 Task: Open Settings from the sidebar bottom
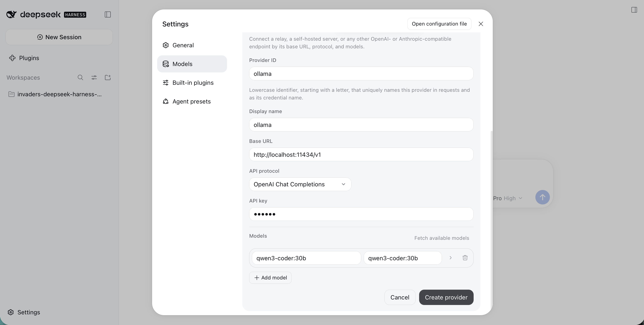point(24,312)
